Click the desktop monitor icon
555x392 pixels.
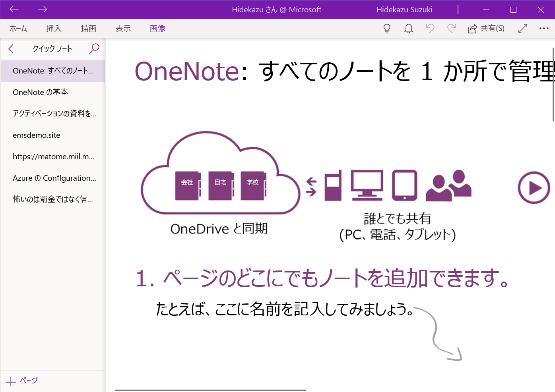coord(367,185)
